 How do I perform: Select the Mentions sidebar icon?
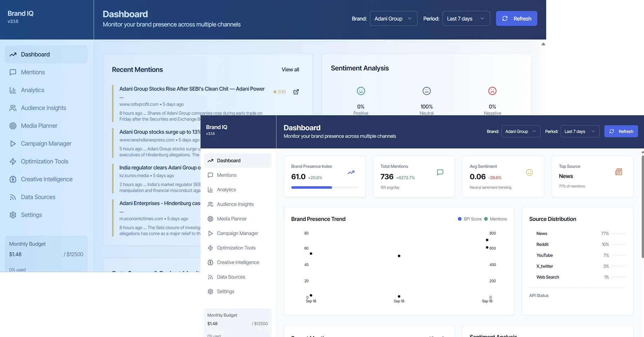pyautogui.click(x=210, y=175)
